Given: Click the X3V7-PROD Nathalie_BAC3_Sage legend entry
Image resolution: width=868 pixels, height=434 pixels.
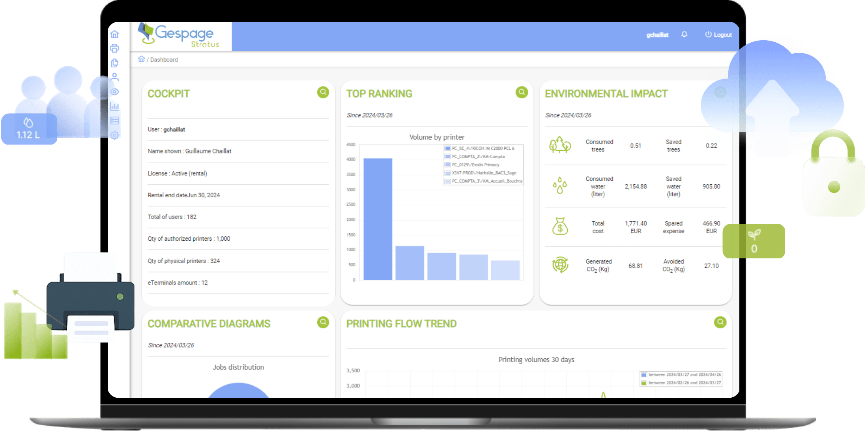Looking at the screenshot, I should [x=481, y=173].
